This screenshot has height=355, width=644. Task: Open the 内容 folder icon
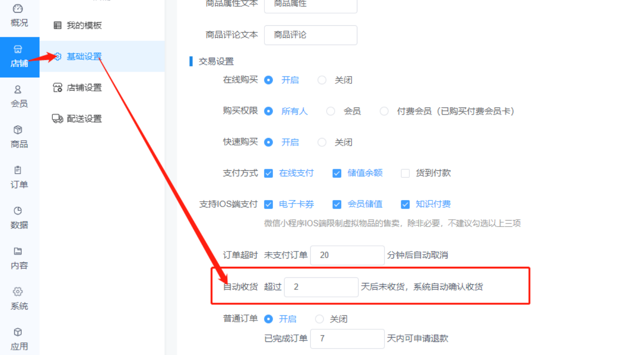(x=18, y=251)
